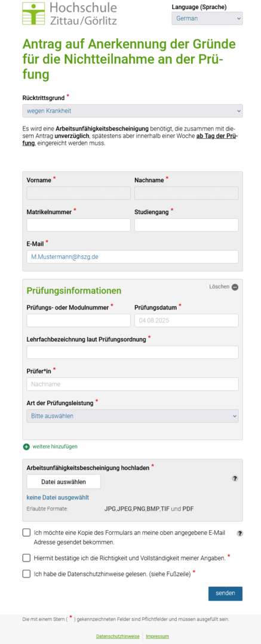The width and height of the screenshot is (261, 644).
Task: Tick the Datenschutzhinweise gelesen checkbox
Action: point(26,574)
